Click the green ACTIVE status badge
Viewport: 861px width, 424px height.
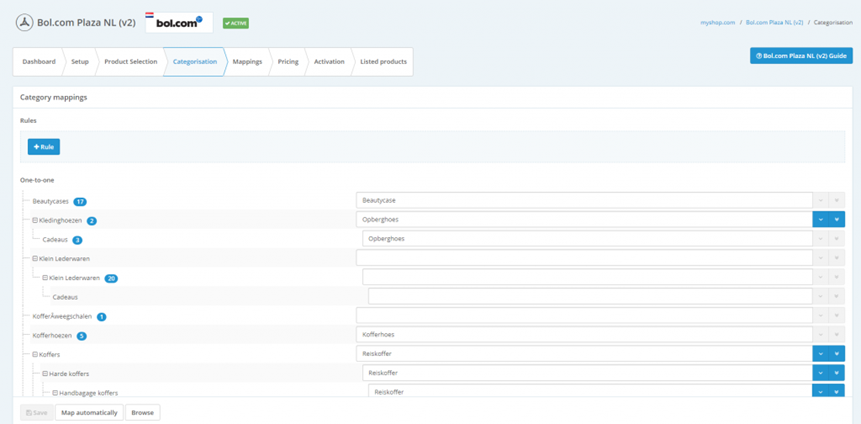236,23
